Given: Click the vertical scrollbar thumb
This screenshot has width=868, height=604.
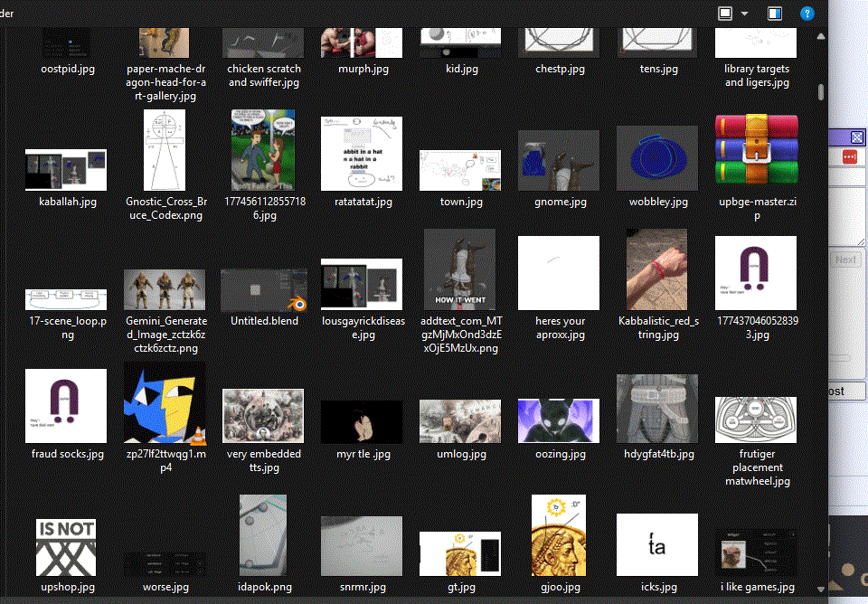Looking at the screenshot, I should (821, 92).
